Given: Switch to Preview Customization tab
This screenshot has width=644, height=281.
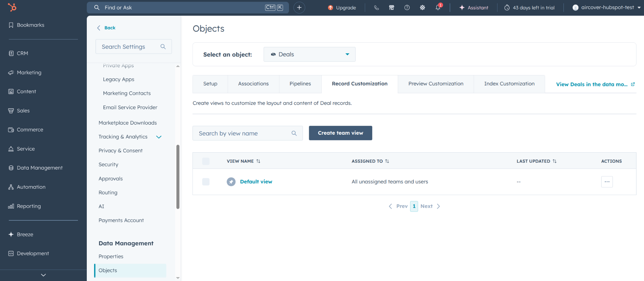Looking at the screenshot, I should [x=436, y=84].
